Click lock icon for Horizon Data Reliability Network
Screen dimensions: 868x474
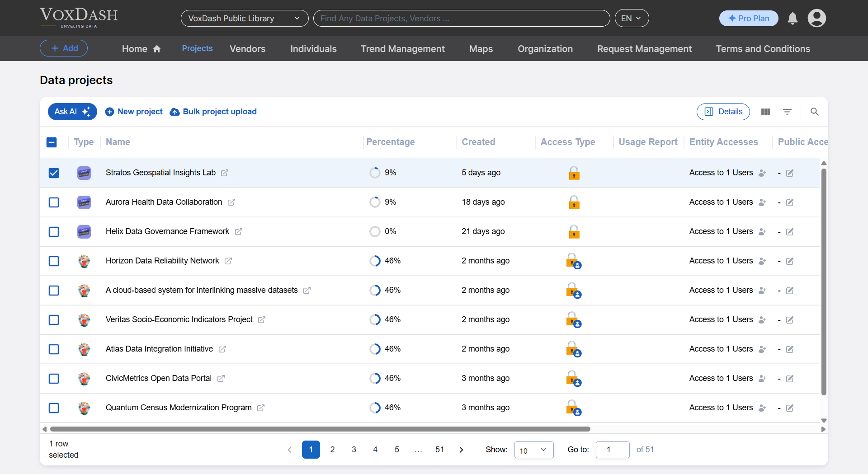coord(573,261)
